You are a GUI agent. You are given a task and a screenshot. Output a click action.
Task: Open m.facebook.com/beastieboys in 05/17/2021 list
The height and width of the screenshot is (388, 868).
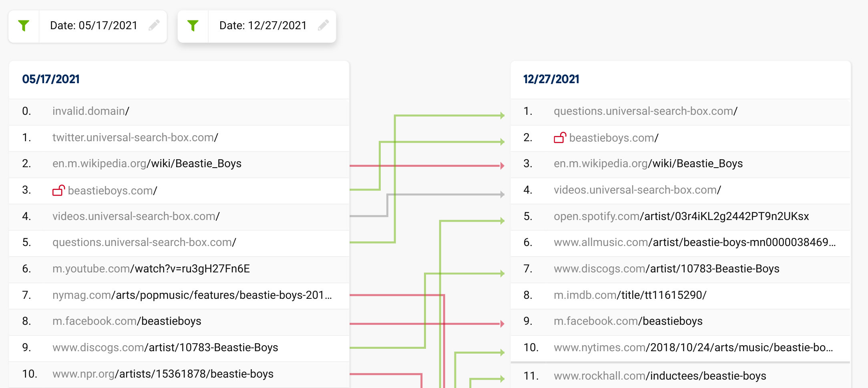coord(127,321)
